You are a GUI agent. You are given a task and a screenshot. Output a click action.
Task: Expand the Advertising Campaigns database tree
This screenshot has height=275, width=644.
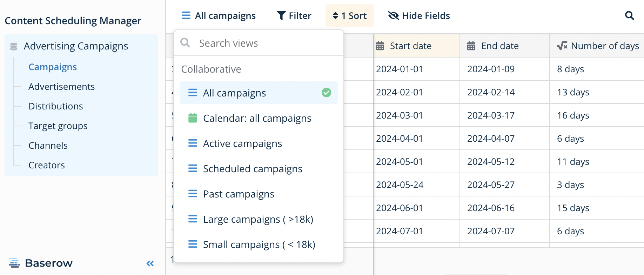pyautogui.click(x=76, y=46)
